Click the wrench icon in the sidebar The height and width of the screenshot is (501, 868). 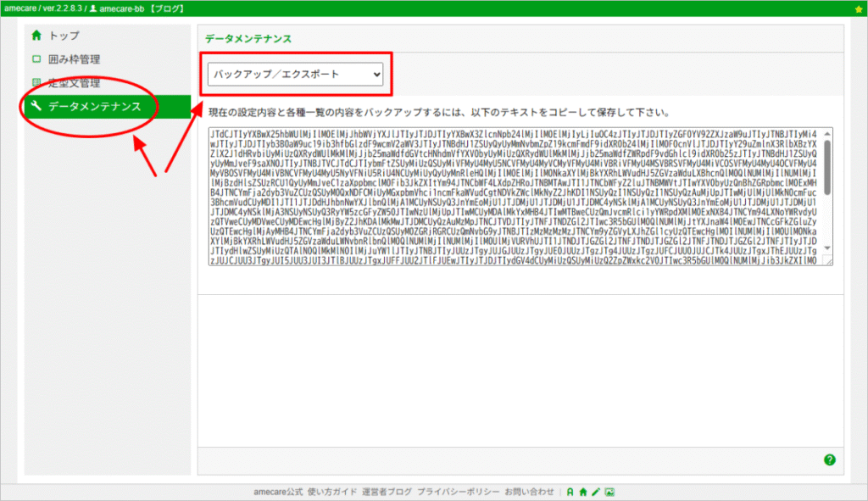[x=36, y=106]
